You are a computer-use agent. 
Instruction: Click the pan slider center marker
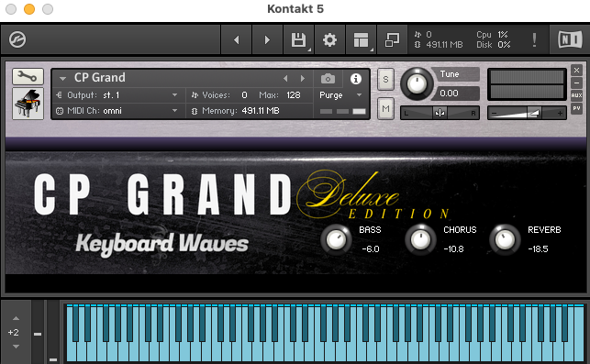coord(440,113)
